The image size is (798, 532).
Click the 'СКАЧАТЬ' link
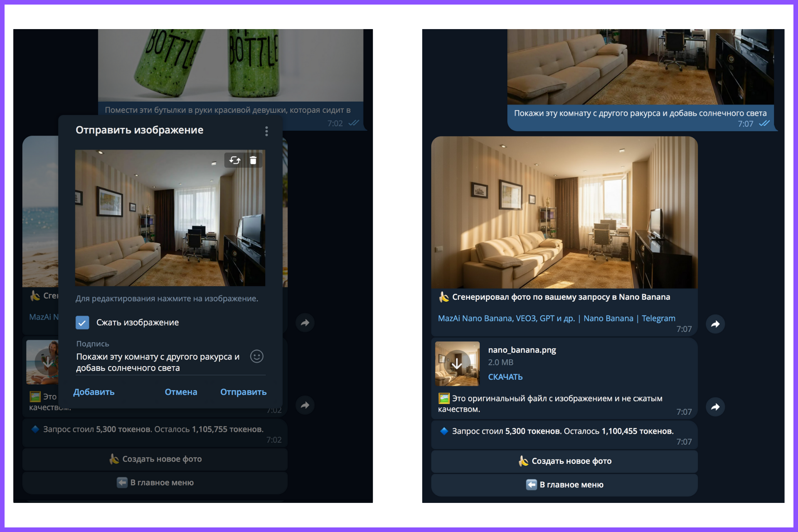tap(505, 377)
